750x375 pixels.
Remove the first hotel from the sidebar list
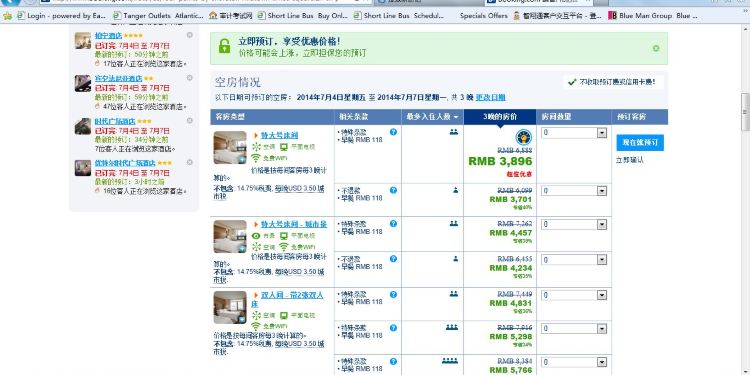189,35
